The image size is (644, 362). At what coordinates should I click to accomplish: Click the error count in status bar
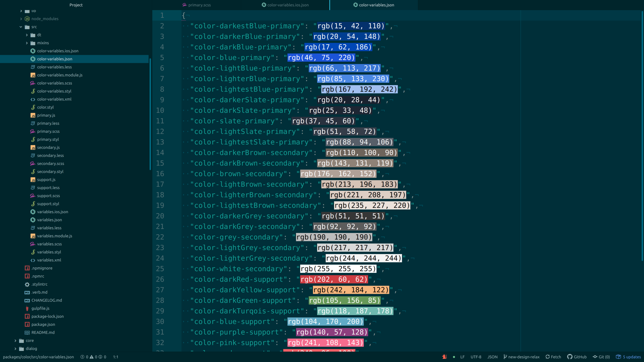click(85, 357)
